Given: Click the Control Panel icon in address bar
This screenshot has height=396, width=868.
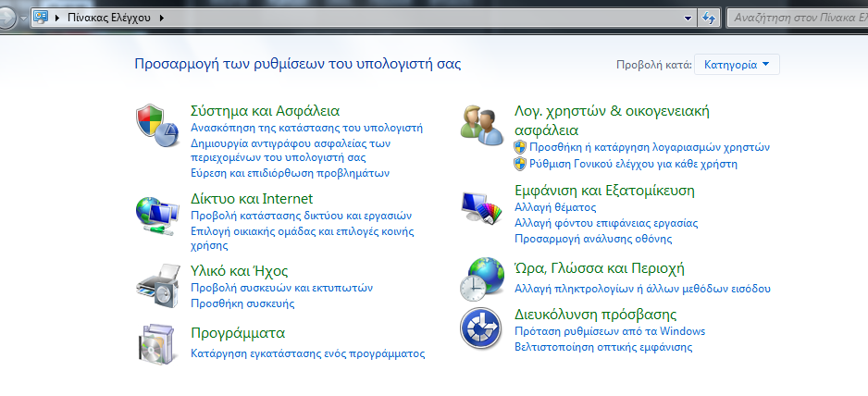Looking at the screenshot, I should click(41, 18).
